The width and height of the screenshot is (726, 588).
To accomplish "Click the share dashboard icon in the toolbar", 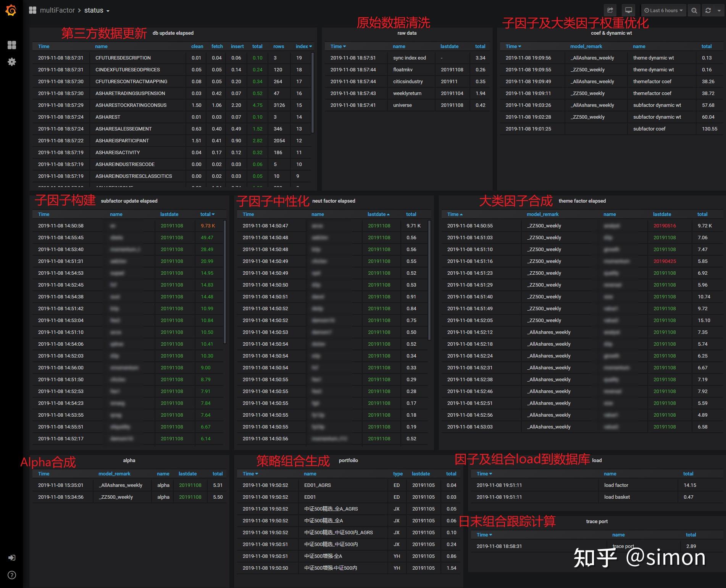I will click(x=610, y=10).
